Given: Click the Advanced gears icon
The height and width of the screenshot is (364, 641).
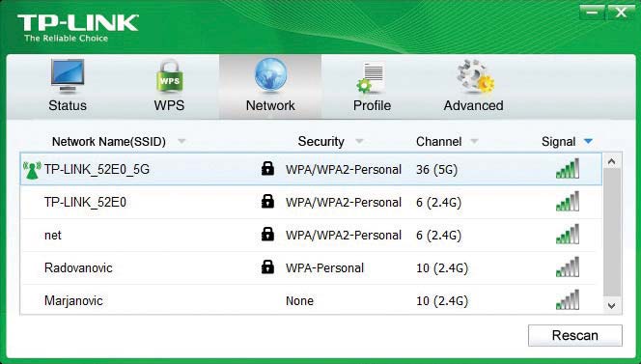Looking at the screenshot, I should 475,76.
